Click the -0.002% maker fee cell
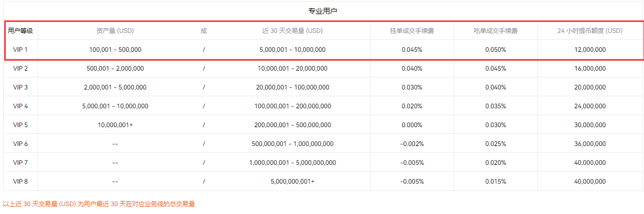This screenshot has height=214, width=644. tap(412, 144)
